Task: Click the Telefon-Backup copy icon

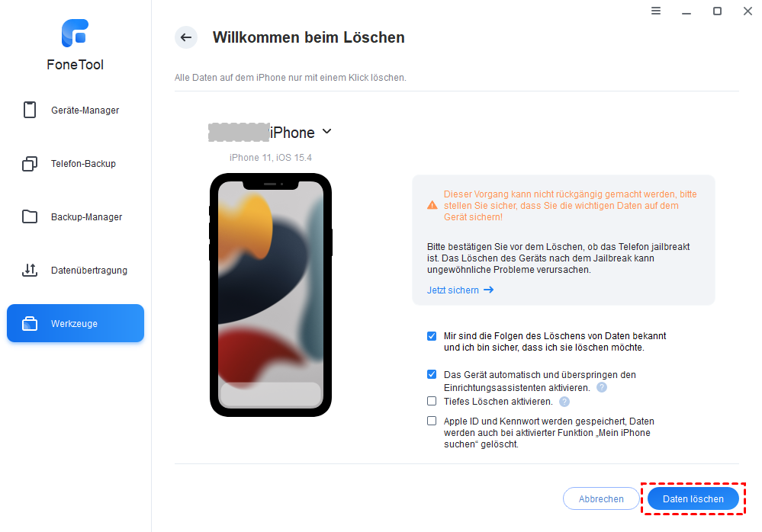Action: click(x=30, y=164)
